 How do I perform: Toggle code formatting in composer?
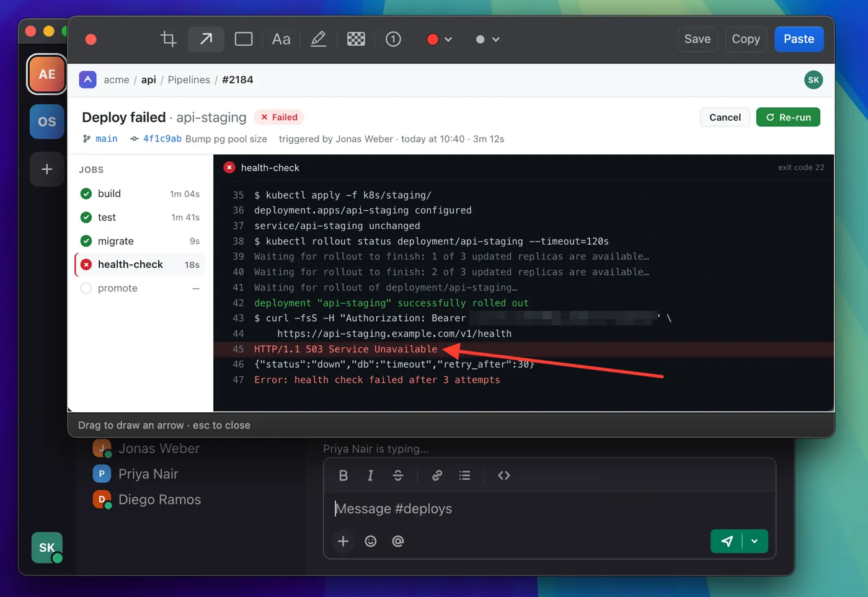pos(504,475)
